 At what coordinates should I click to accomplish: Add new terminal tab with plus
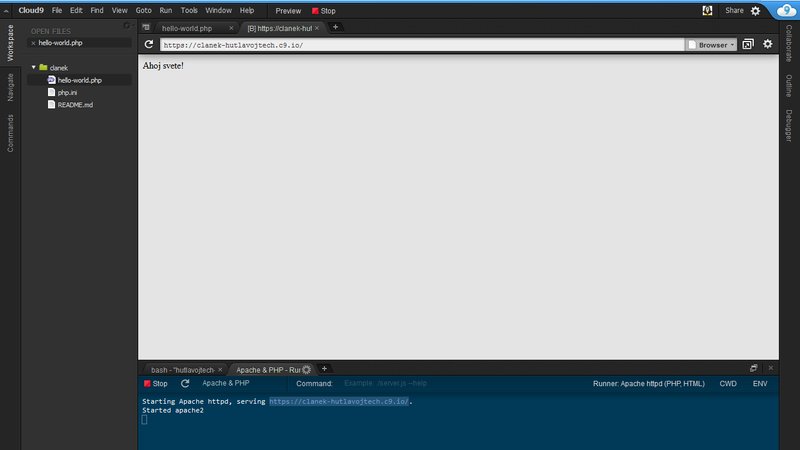(324, 368)
